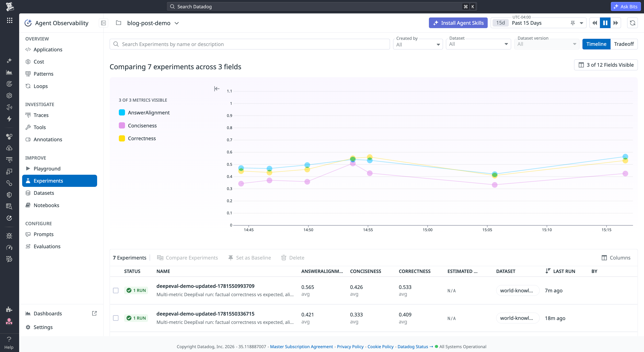Screen dimensions: 644x352
Task: Open the Columns selector for the table
Action: point(616,258)
